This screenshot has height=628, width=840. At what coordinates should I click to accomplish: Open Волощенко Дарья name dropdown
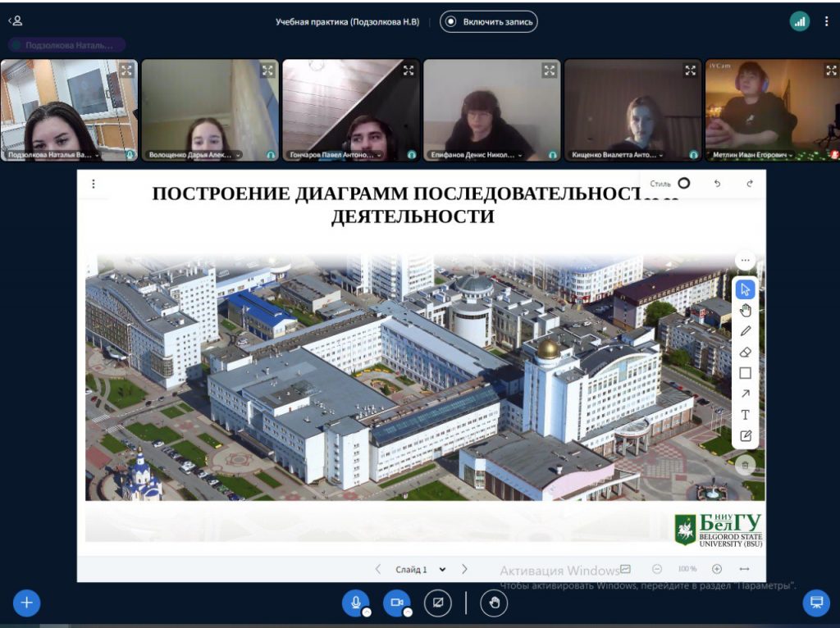[194, 155]
